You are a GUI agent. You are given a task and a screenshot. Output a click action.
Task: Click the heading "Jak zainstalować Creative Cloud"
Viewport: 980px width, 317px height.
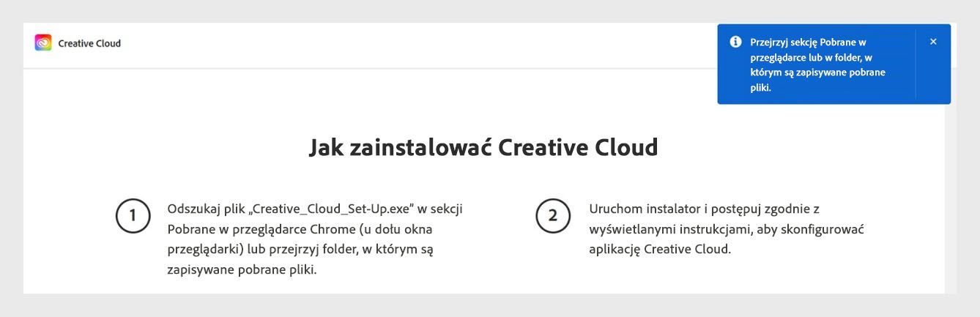pyautogui.click(x=483, y=147)
